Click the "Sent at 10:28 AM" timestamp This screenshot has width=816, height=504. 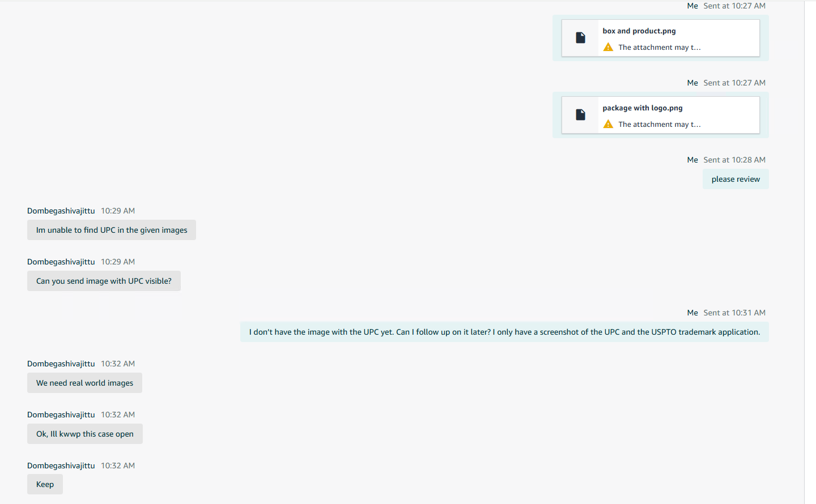click(734, 160)
